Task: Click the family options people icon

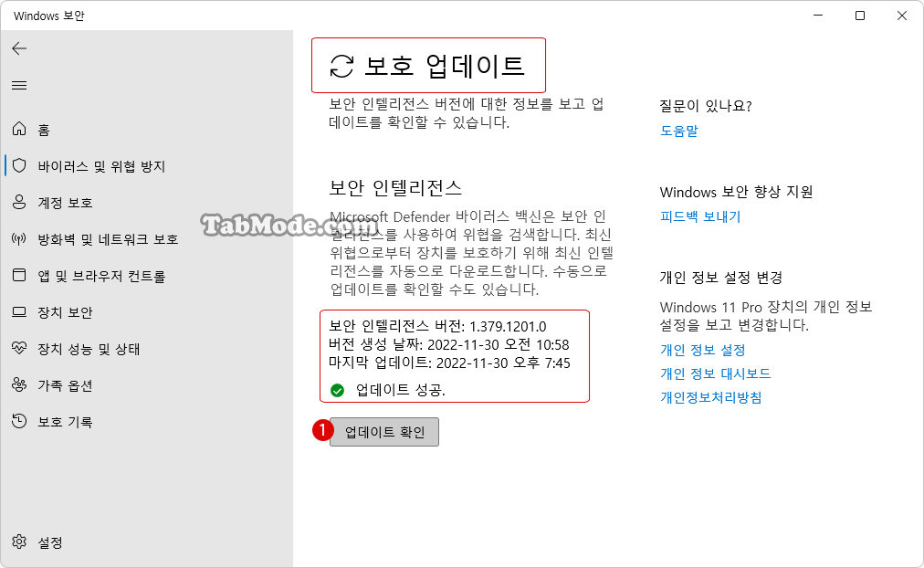Action: point(19,384)
